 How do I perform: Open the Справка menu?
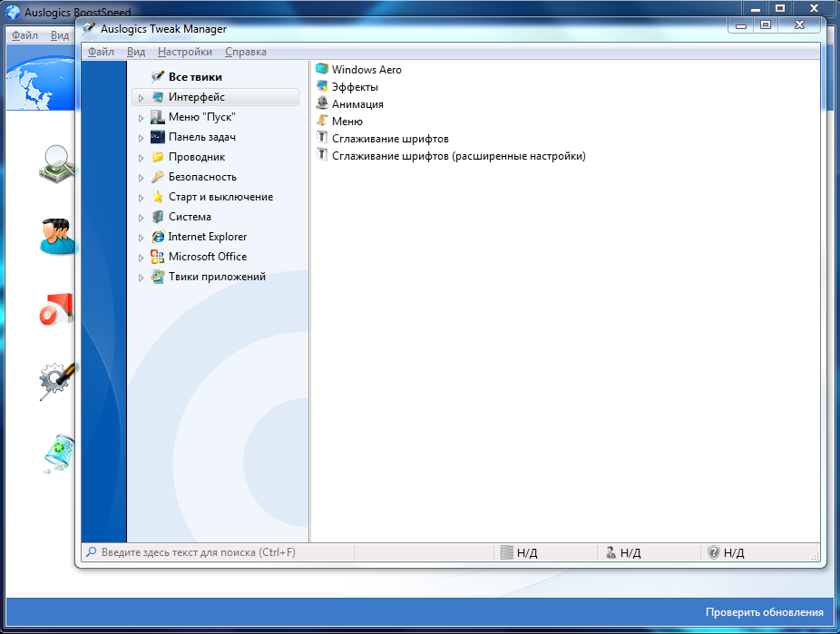245,52
